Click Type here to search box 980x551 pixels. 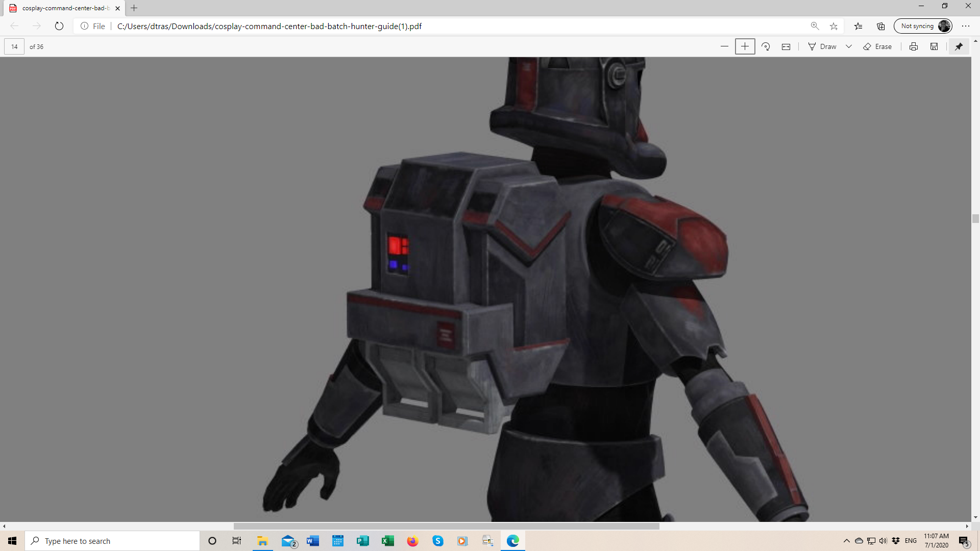pos(112,541)
